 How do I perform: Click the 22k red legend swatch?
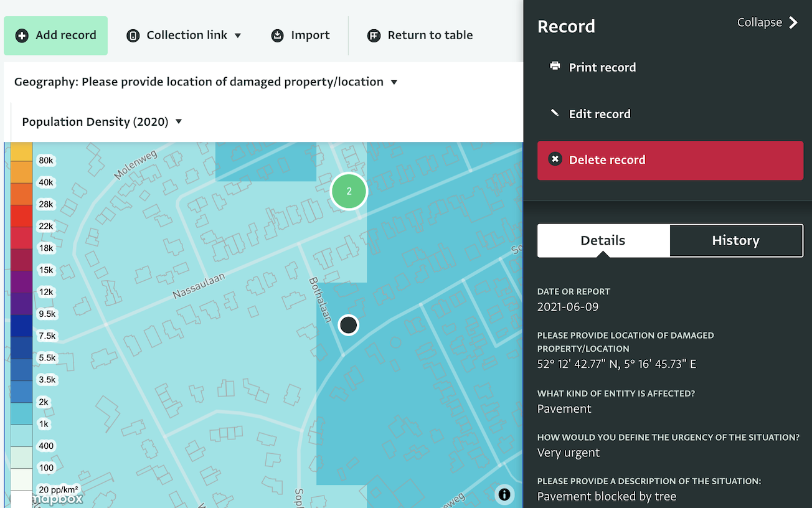[x=21, y=216]
